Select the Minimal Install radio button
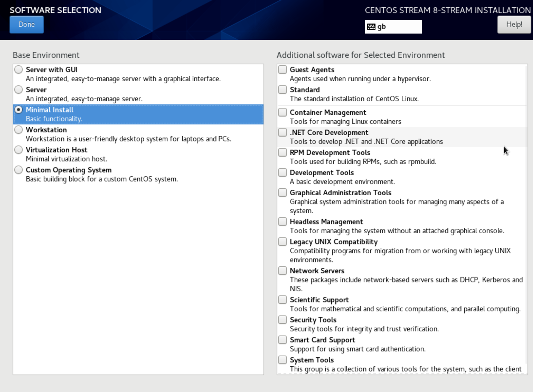Screen dimensions: 533x392 coord(19,110)
